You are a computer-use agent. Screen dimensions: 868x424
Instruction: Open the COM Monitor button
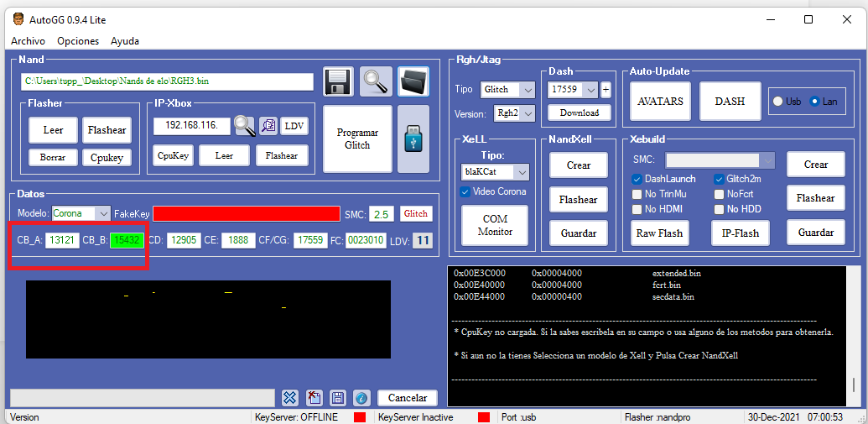[495, 225]
